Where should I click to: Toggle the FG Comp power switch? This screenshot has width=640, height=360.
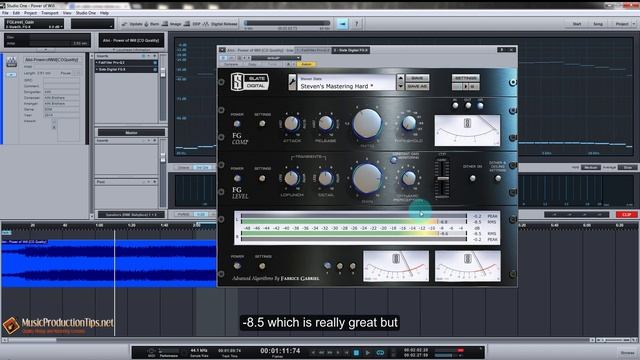point(237,124)
